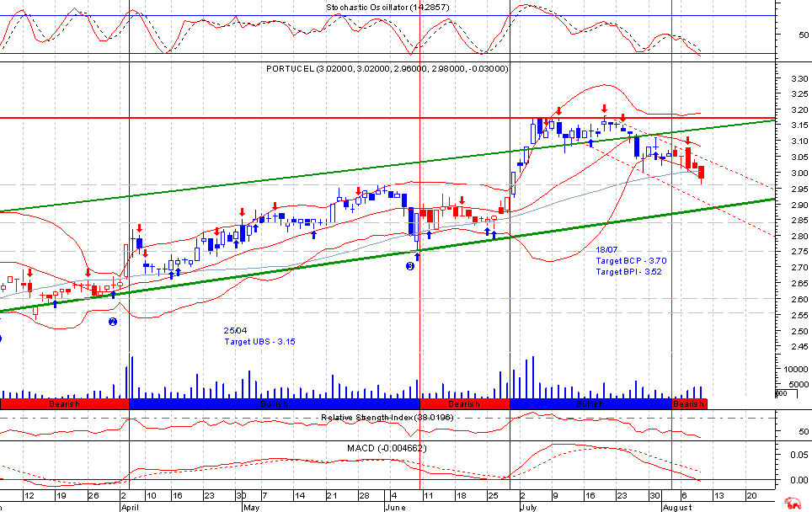Click the PORTUCEL price chart title
Image resolution: width=812 pixels, height=512 pixels.
(x=387, y=68)
